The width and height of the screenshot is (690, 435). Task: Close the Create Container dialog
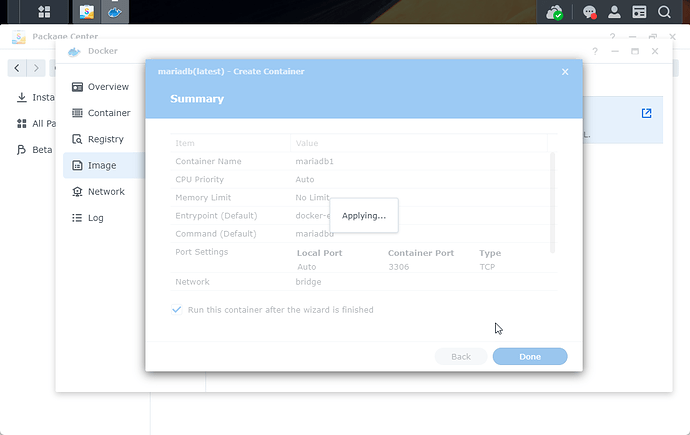click(565, 72)
